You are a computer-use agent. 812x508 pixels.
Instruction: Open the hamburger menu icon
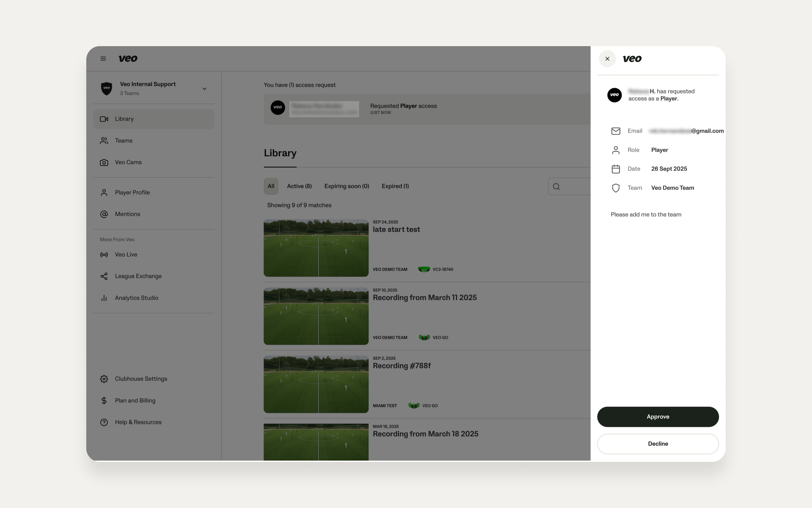click(x=103, y=59)
